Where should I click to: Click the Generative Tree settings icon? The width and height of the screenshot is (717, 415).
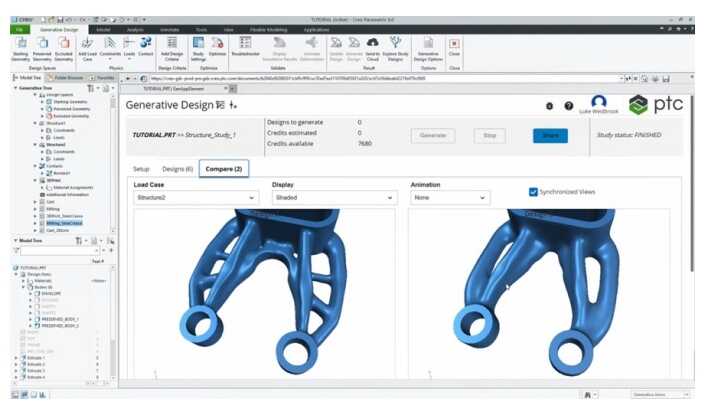[x=91, y=88]
